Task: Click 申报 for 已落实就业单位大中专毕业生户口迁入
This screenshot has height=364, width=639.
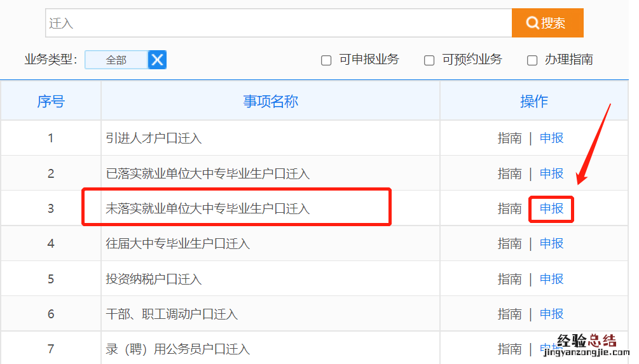Action: [551, 173]
